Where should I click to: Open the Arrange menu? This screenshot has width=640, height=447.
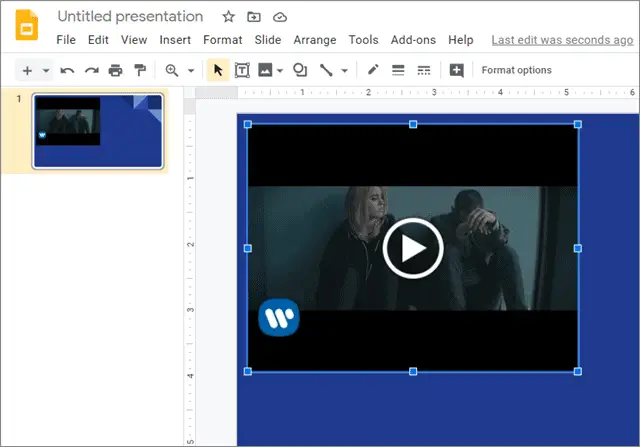[315, 40]
